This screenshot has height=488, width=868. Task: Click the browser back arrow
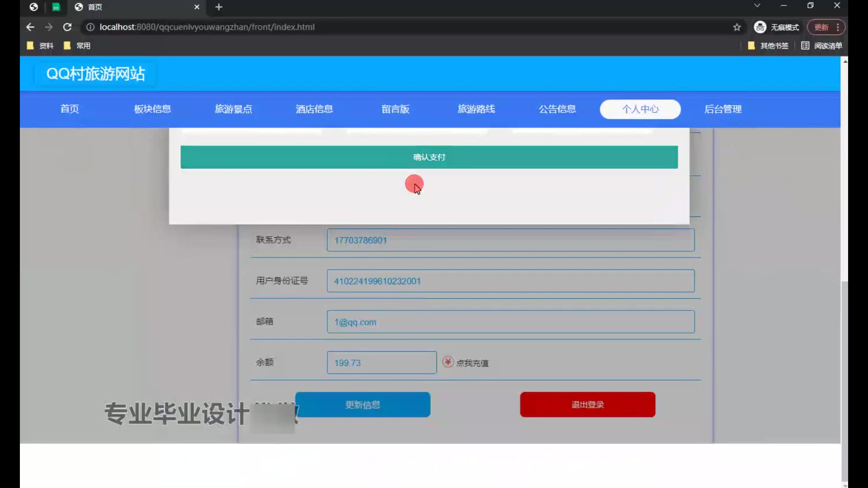pos(30,27)
